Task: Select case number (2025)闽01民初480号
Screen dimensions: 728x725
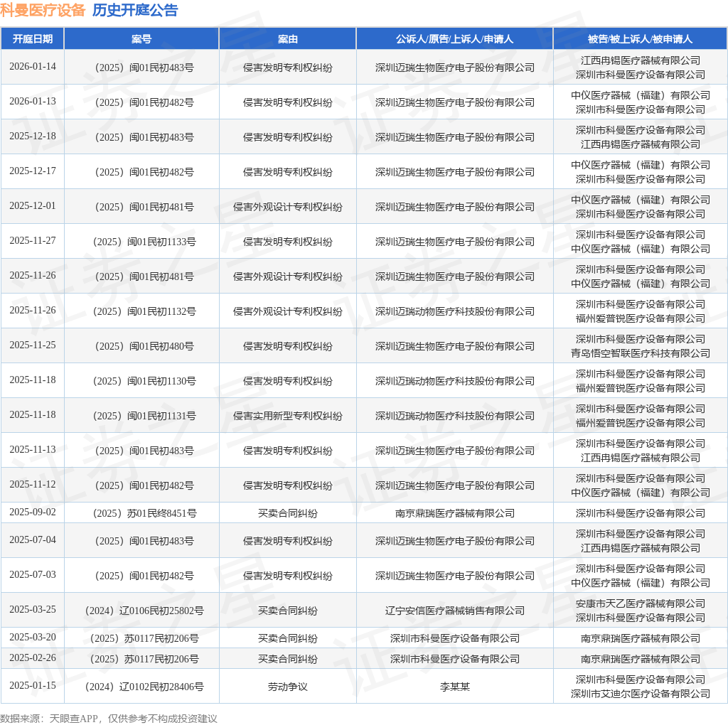Action: (x=144, y=346)
